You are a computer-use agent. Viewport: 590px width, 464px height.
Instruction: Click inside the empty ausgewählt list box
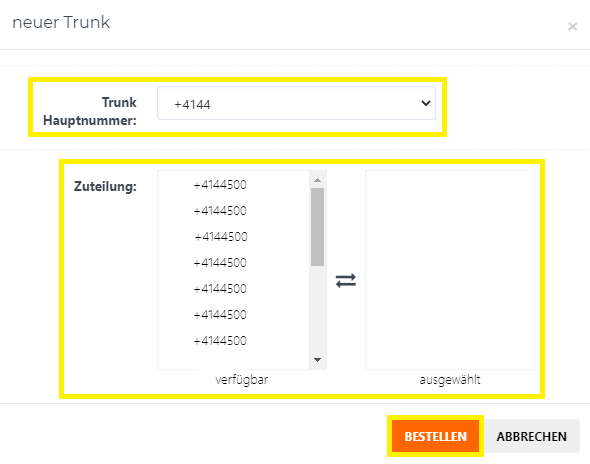[x=450, y=270]
